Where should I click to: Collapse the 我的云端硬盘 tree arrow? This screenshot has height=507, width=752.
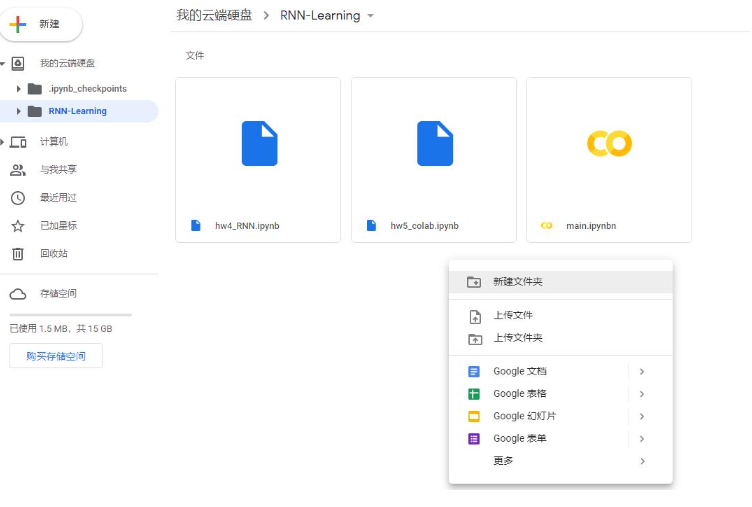2,63
